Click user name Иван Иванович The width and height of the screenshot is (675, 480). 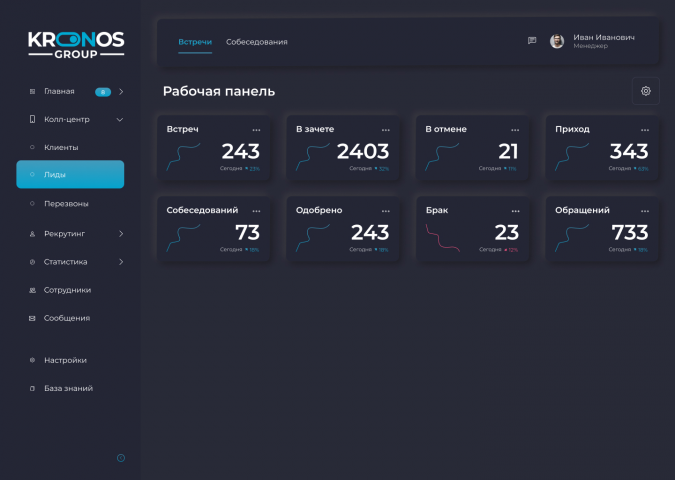point(604,37)
